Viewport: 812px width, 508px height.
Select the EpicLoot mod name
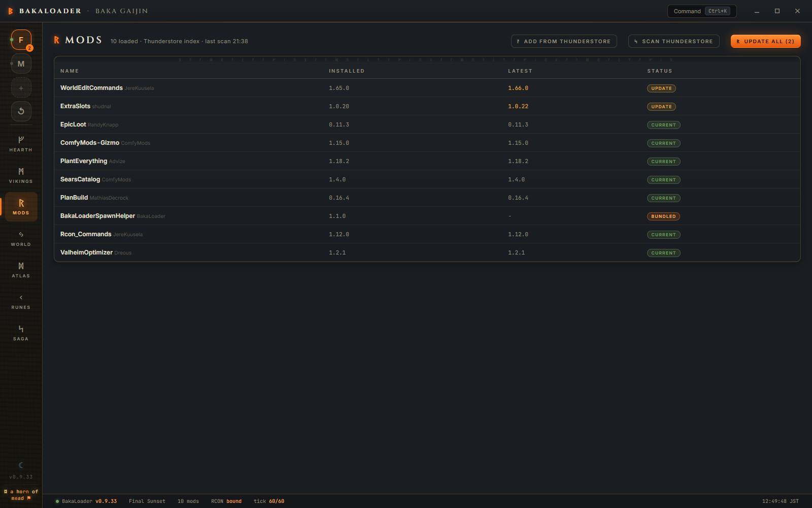tap(73, 124)
